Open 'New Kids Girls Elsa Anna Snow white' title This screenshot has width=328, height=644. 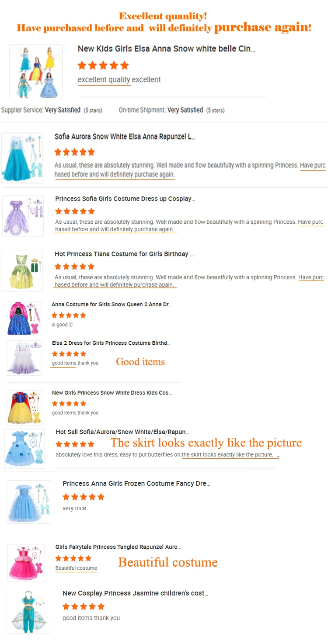(x=167, y=48)
